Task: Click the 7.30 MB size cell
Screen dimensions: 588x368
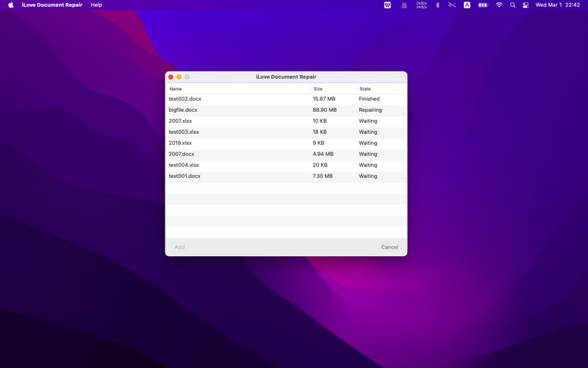Action: tap(323, 176)
